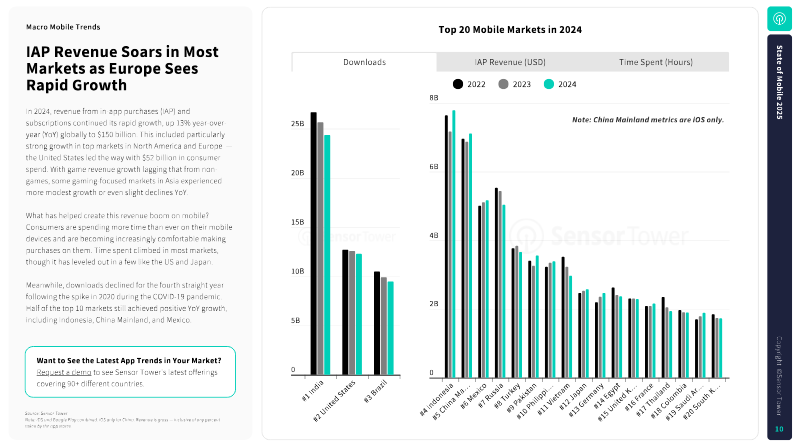800x447 pixels.
Task: Select the #7 Russia axis label
Action: pos(491,395)
